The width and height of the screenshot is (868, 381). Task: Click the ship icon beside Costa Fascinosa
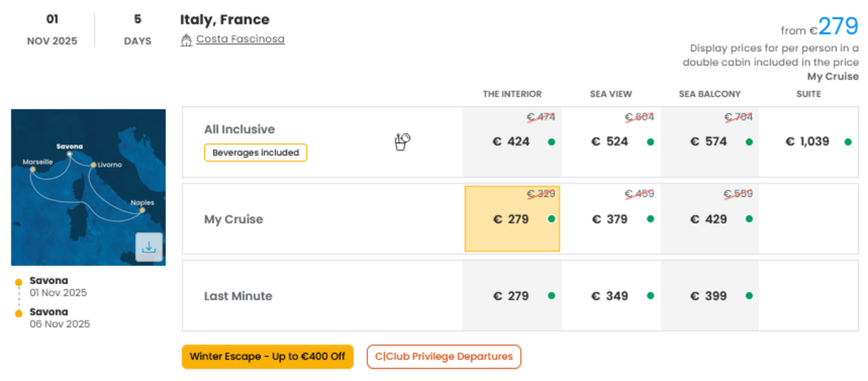(x=186, y=40)
